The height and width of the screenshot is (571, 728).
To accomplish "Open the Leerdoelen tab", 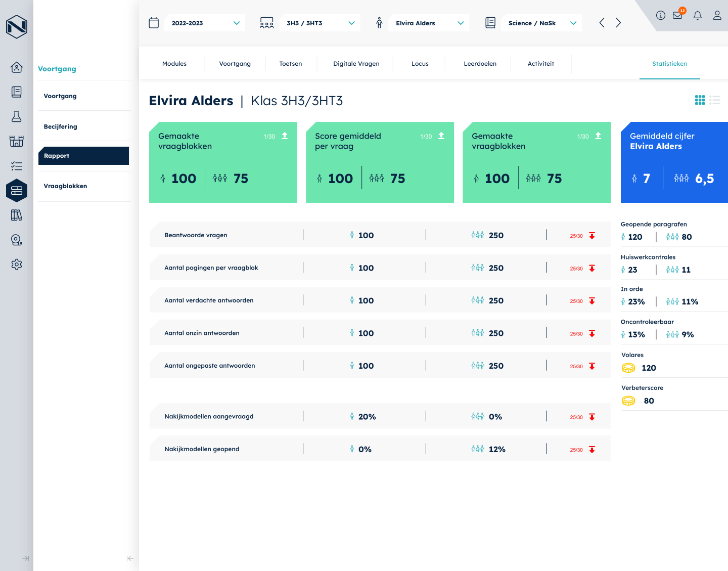I will [x=480, y=64].
